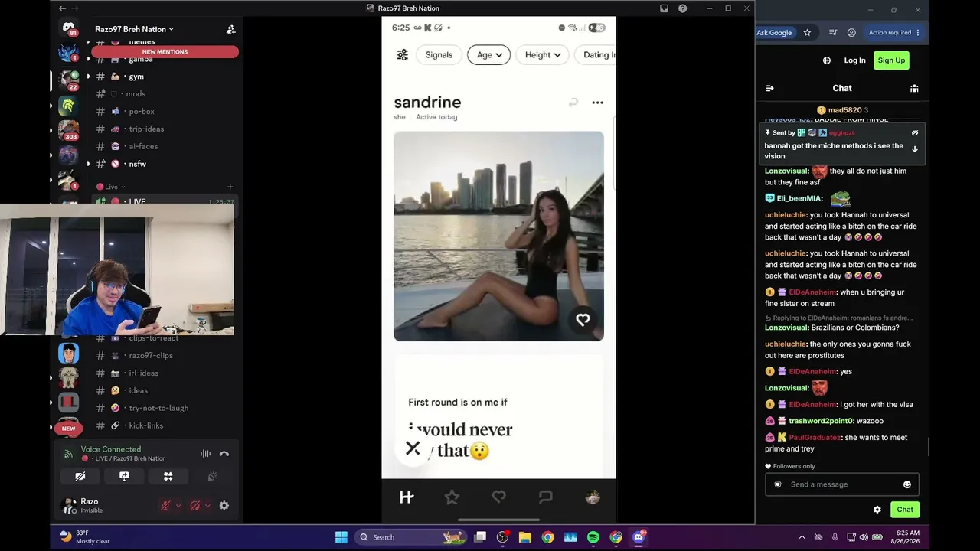Click the green Sign Up button
The width and height of the screenshot is (980, 551).
point(891,60)
